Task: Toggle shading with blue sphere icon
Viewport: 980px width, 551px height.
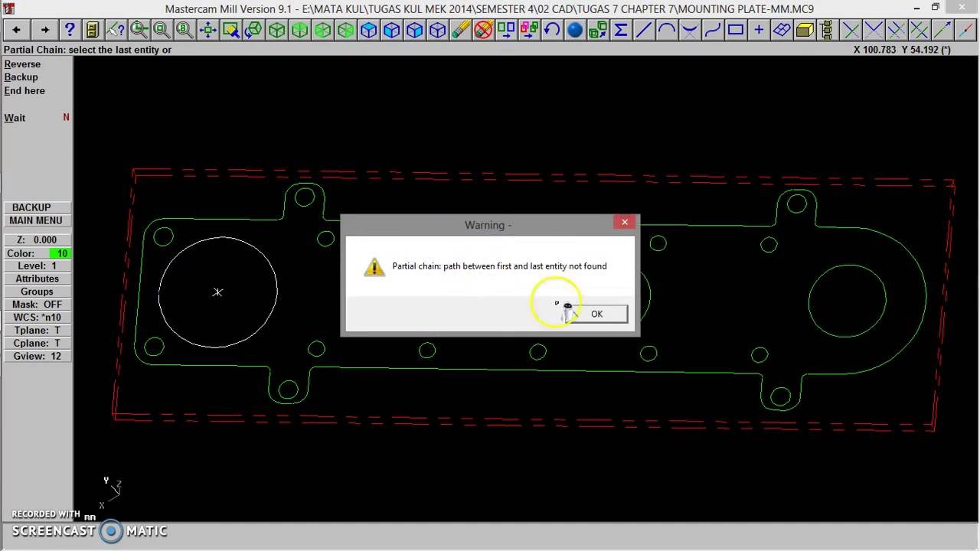Action: pyautogui.click(x=575, y=30)
